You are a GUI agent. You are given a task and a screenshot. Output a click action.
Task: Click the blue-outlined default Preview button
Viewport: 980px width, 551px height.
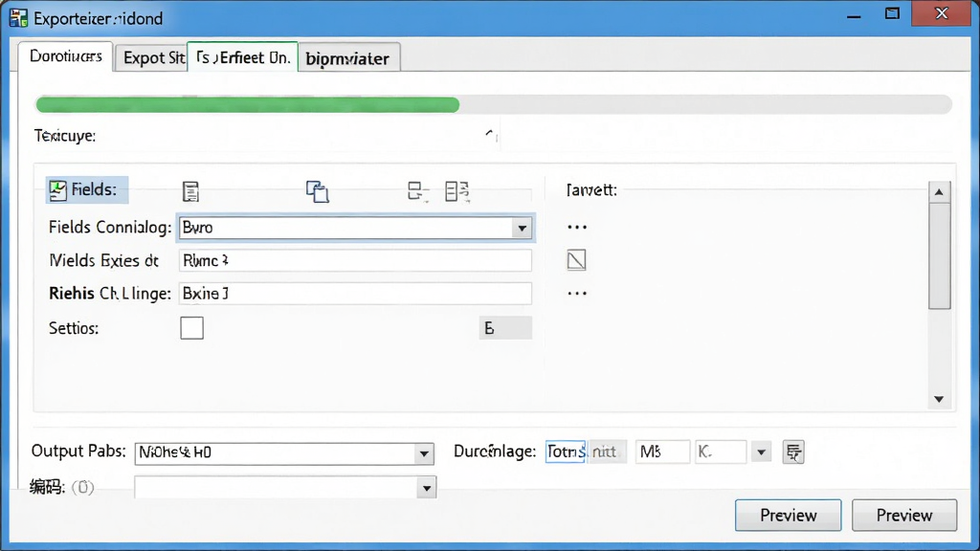click(x=789, y=516)
